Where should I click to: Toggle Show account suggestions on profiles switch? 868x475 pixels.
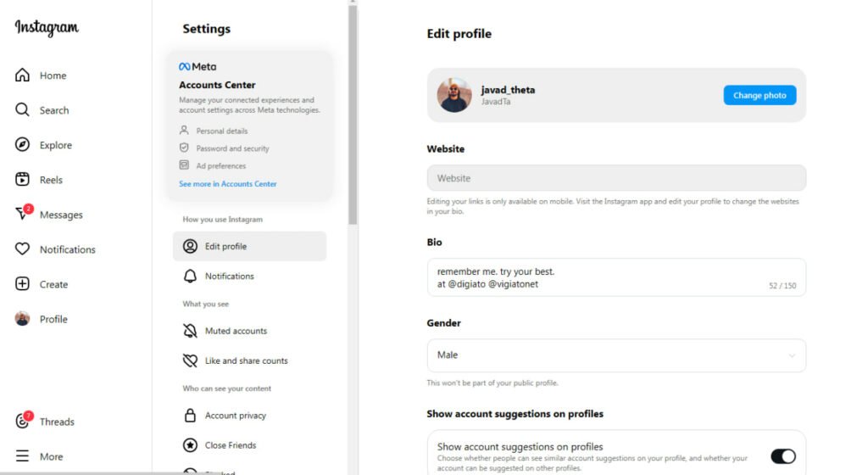782,456
